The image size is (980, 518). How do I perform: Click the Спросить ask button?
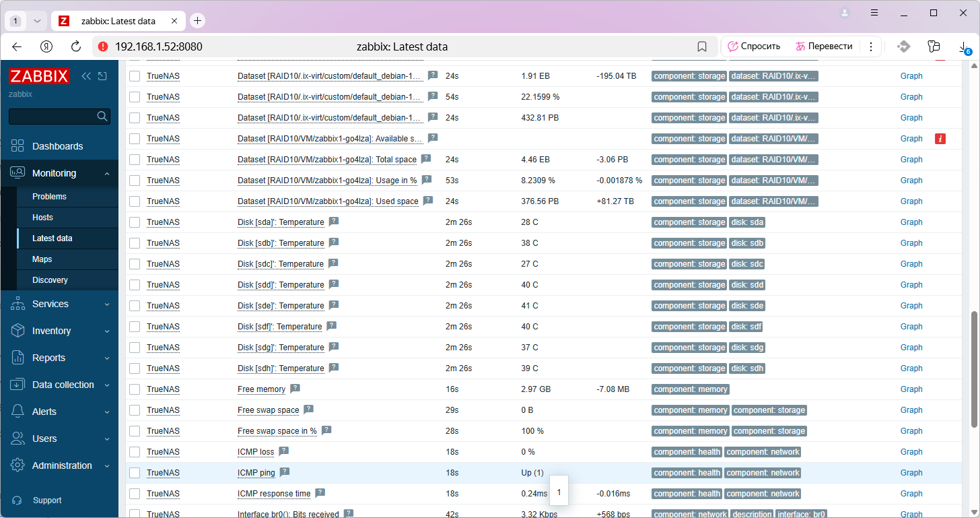point(754,46)
